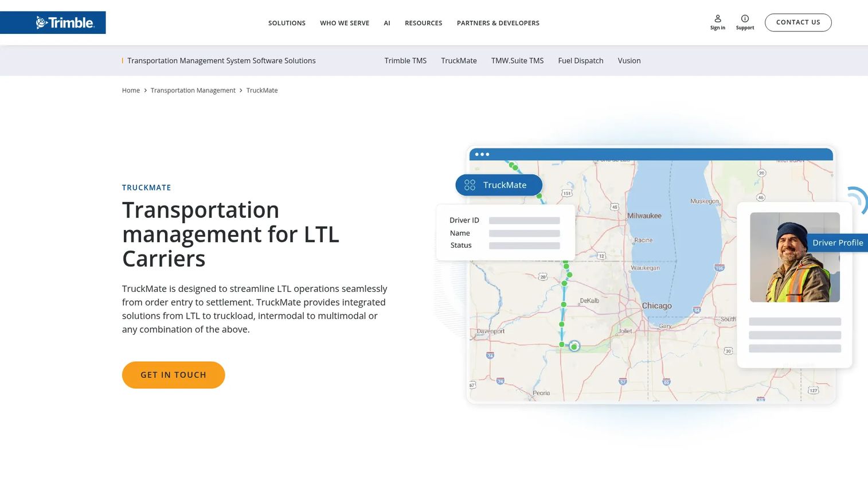Screen dimensions: 868x488
Task: Click the circled green route endpoint marker
Action: (574, 346)
